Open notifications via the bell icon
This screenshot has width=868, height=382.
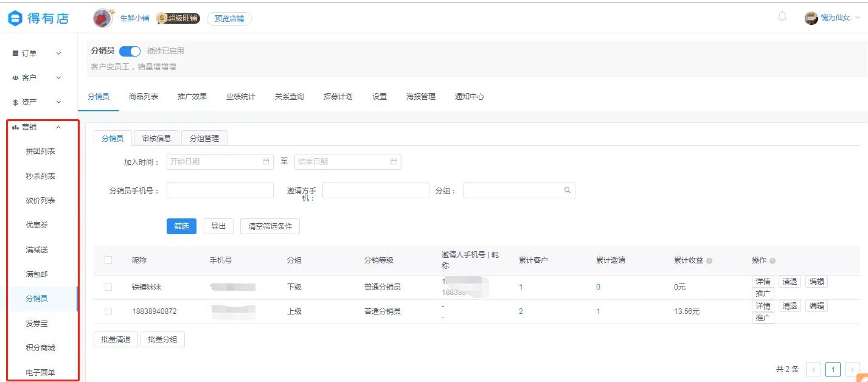(x=782, y=16)
